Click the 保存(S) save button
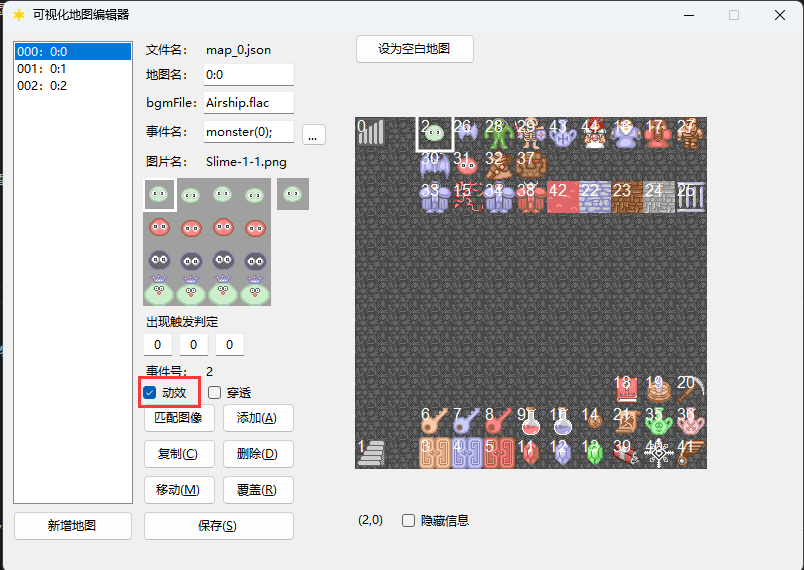 (218, 526)
